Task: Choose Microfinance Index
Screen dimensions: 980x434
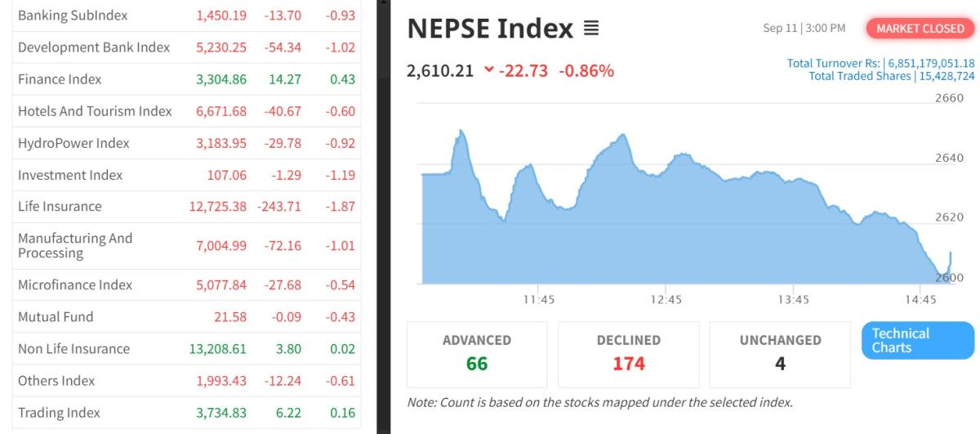Action: pyautogui.click(x=75, y=285)
